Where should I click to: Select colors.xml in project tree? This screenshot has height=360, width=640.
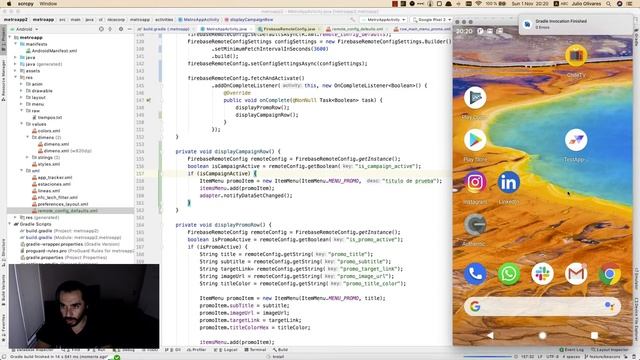(46, 131)
